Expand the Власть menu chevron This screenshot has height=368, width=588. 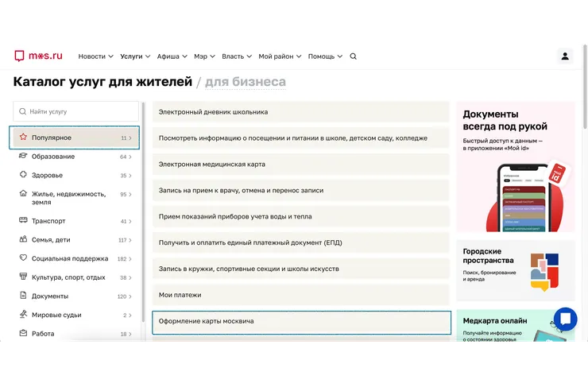pos(250,56)
